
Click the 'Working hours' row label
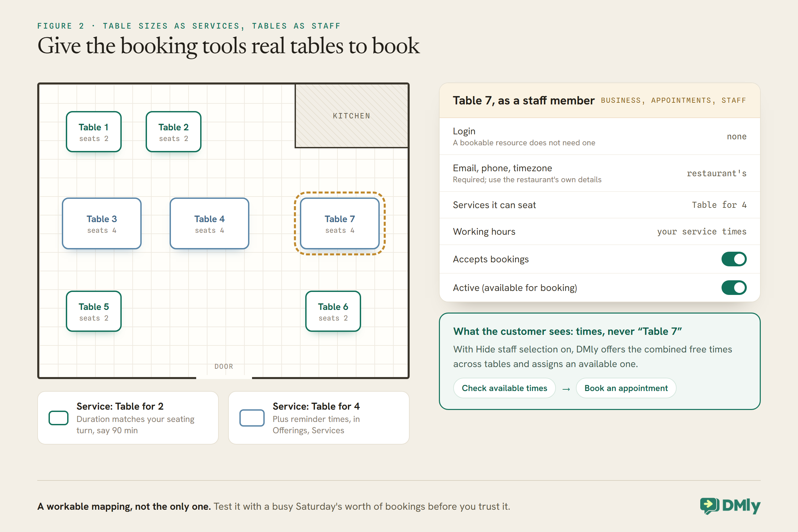(x=484, y=231)
